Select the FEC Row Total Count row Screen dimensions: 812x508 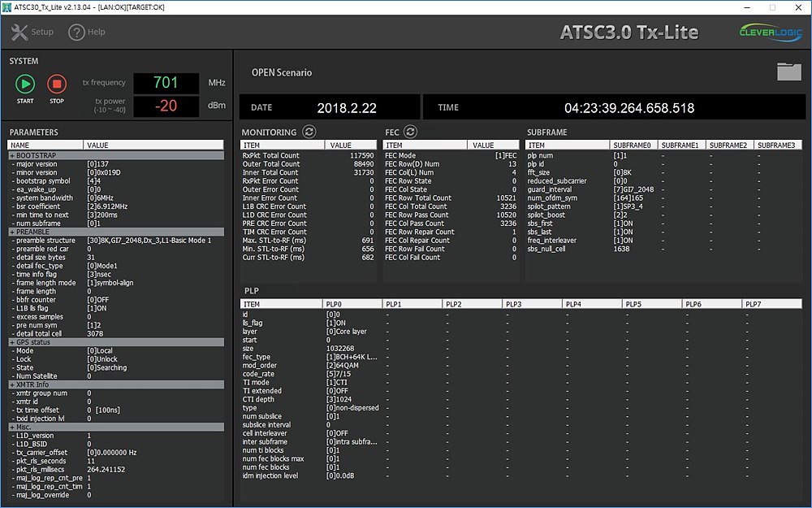click(451, 198)
